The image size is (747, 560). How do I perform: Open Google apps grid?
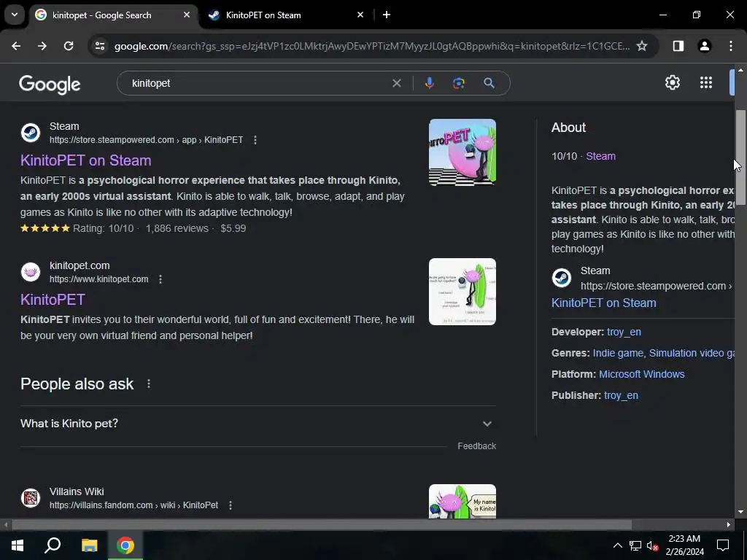[706, 82]
